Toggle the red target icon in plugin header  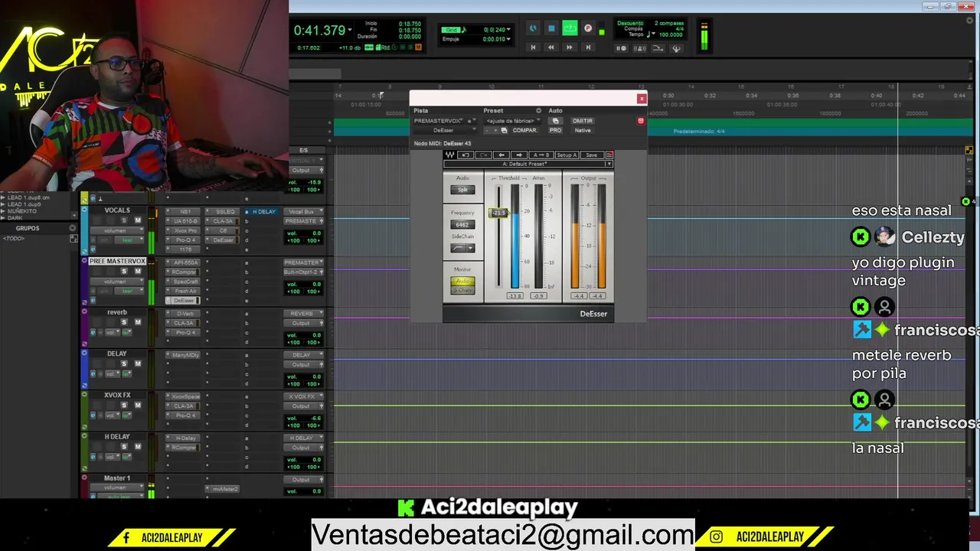tap(641, 121)
